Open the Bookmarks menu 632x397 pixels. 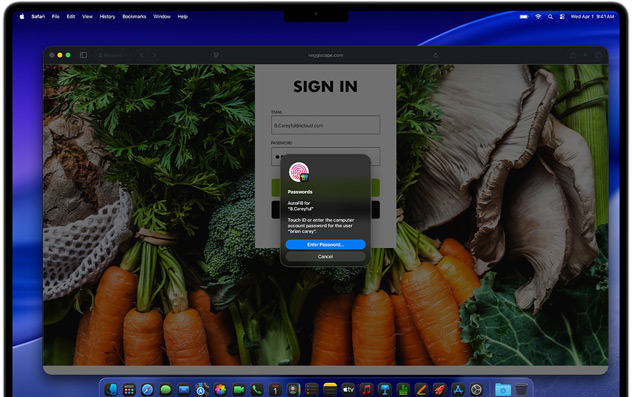(x=134, y=17)
